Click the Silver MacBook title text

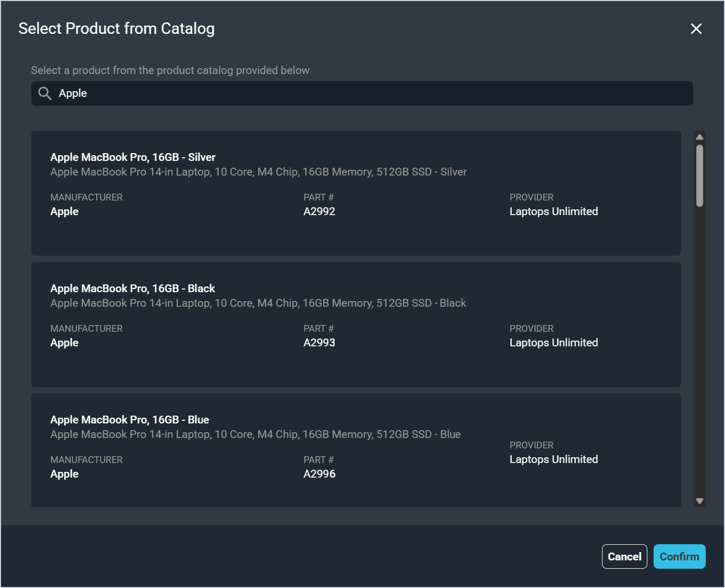pos(133,157)
